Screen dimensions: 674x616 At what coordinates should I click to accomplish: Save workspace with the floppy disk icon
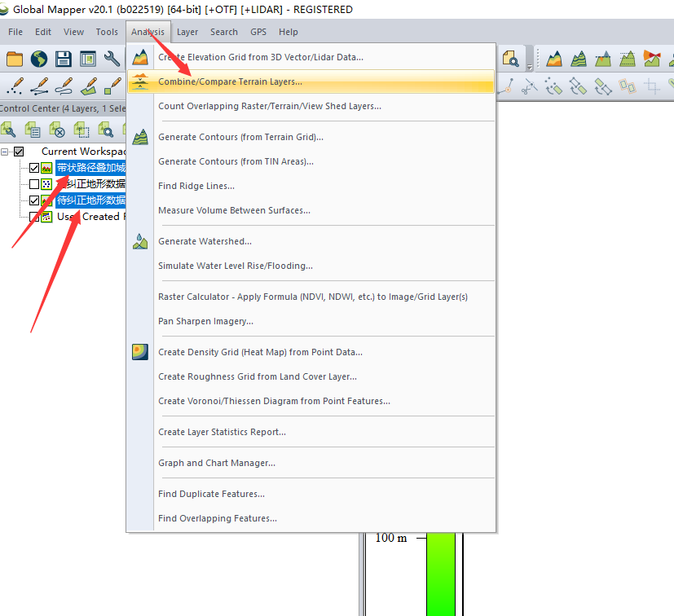click(64, 59)
